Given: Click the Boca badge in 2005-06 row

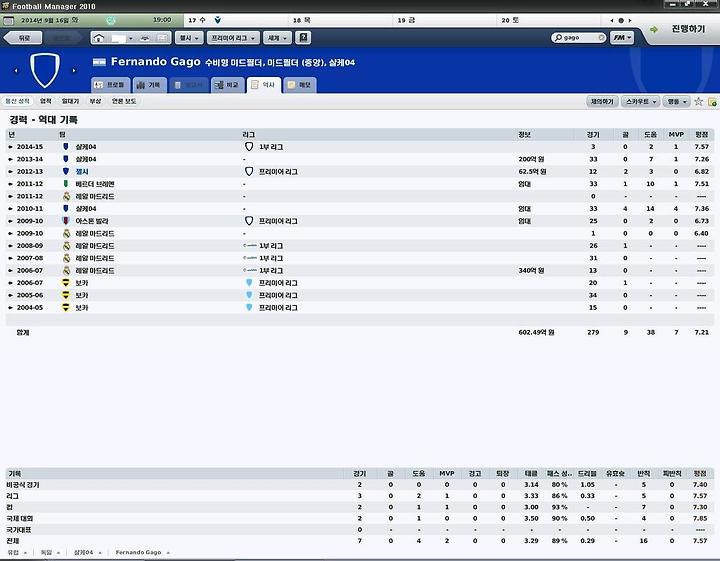Looking at the screenshot, I should (x=66, y=295).
